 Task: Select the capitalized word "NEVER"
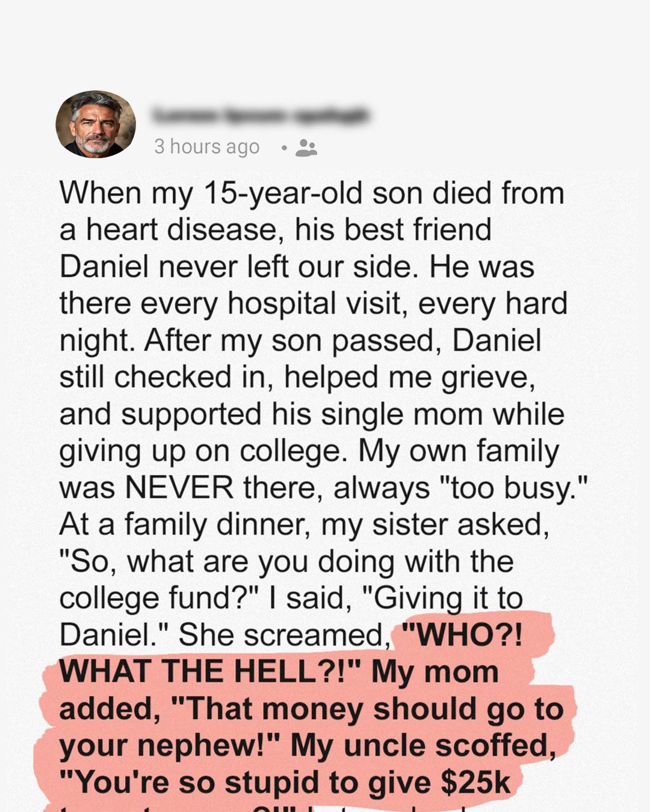pyautogui.click(x=179, y=488)
